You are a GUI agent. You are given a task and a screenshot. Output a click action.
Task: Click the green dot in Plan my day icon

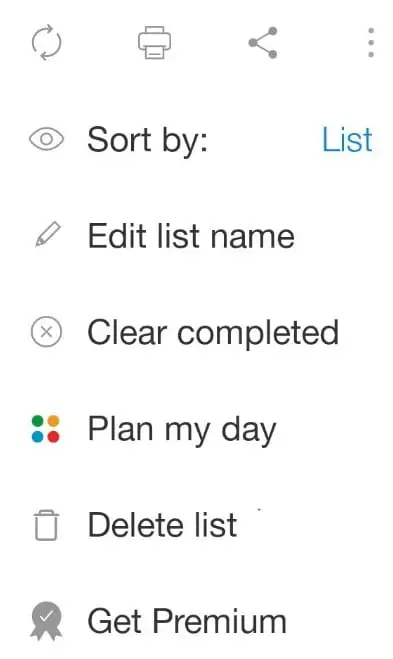38,421
